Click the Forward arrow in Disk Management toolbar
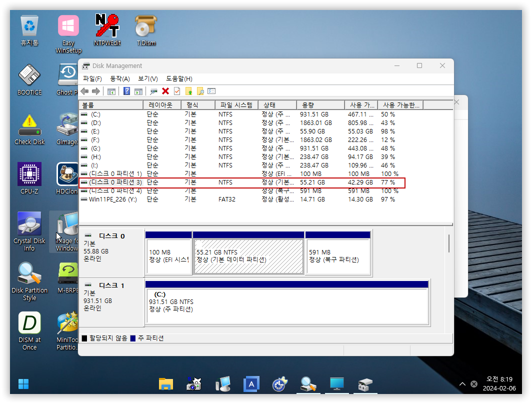 pyautogui.click(x=96, y=91)
